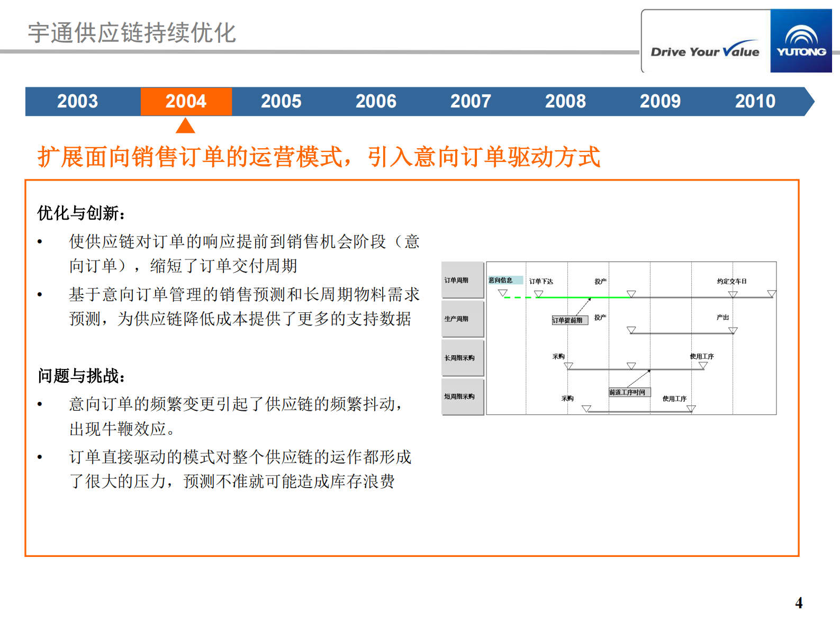Click the triangle marker beneath 意向信息

[x=503, y=293]
